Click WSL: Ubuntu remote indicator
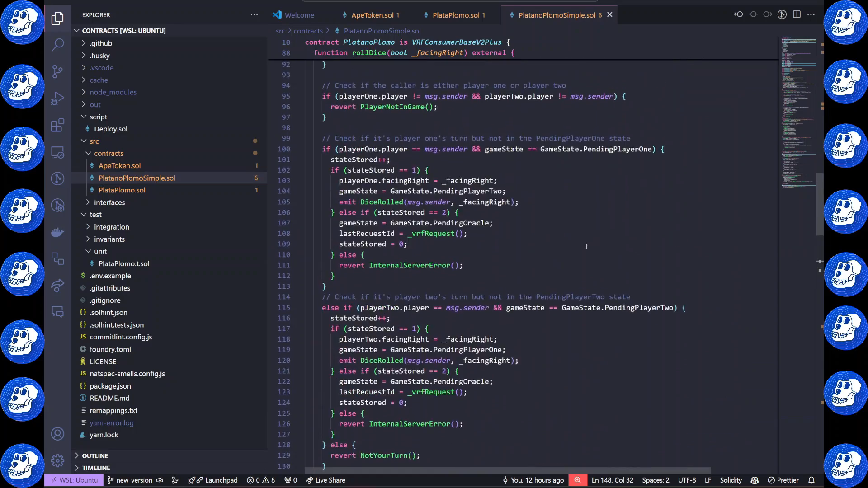Screen dimensions: 868x488 (74, 480)
